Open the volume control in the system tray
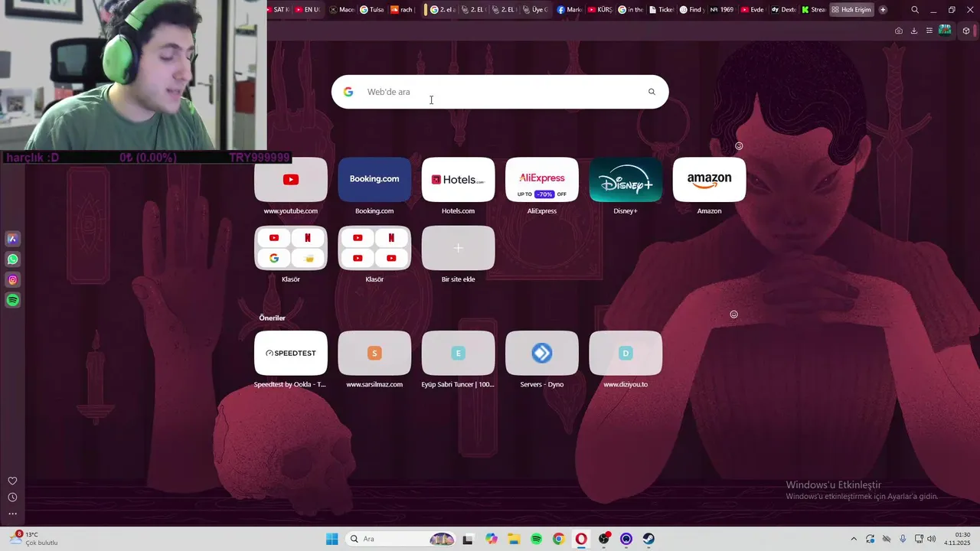 click(931, 539)
